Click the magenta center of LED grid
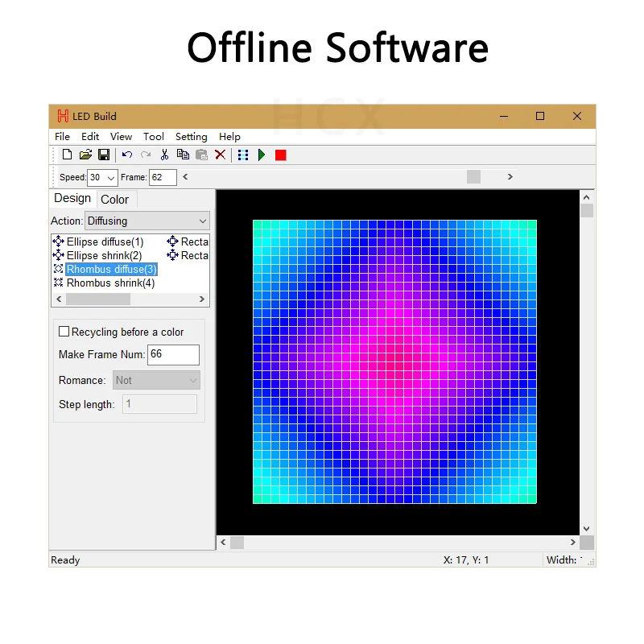Screen dimensions: 644x644 point(394,361)
